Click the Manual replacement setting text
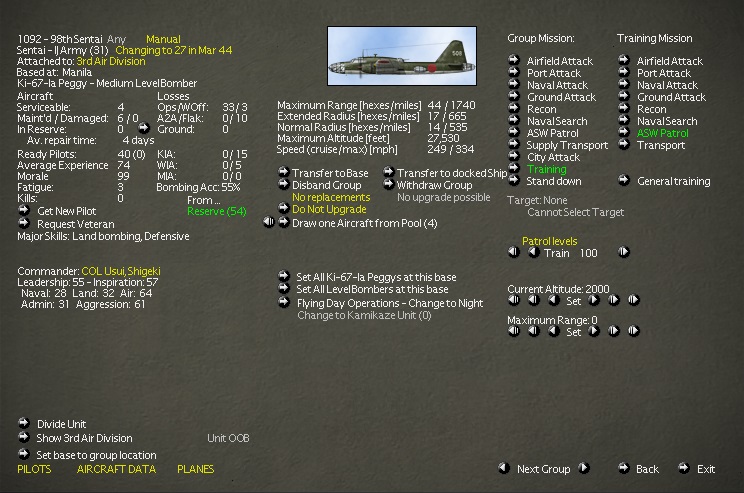744x493 pixels. [163, 39]
